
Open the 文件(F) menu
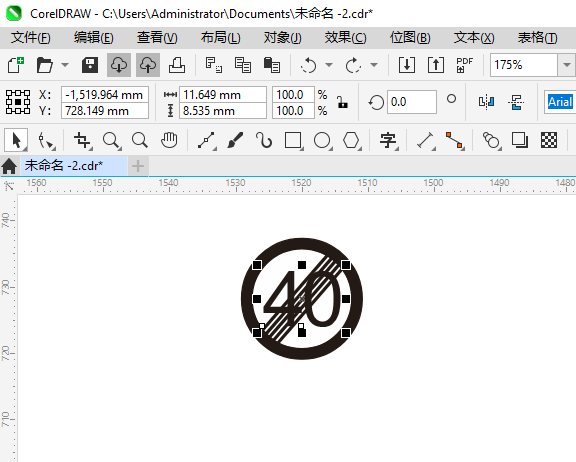coord(30,37)
